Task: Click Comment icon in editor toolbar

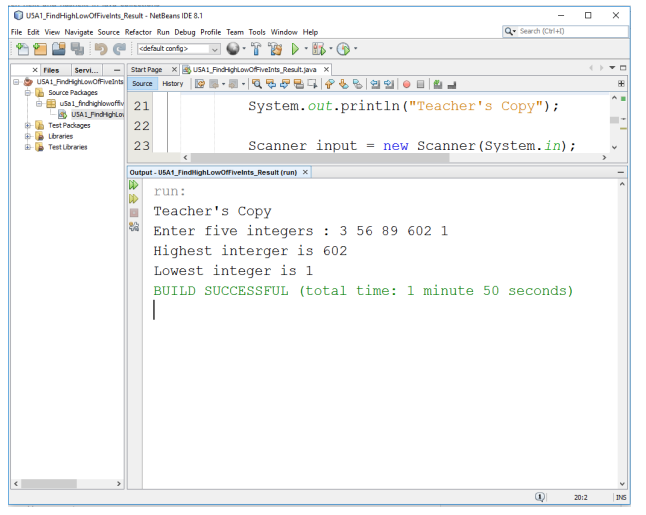Action: [x=438, y=84]
